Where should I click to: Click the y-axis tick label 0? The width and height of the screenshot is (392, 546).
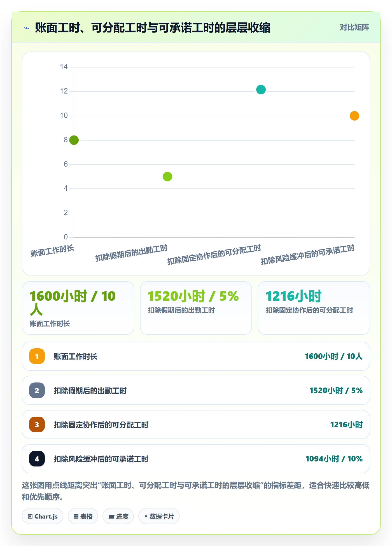[x=66, y=237]
